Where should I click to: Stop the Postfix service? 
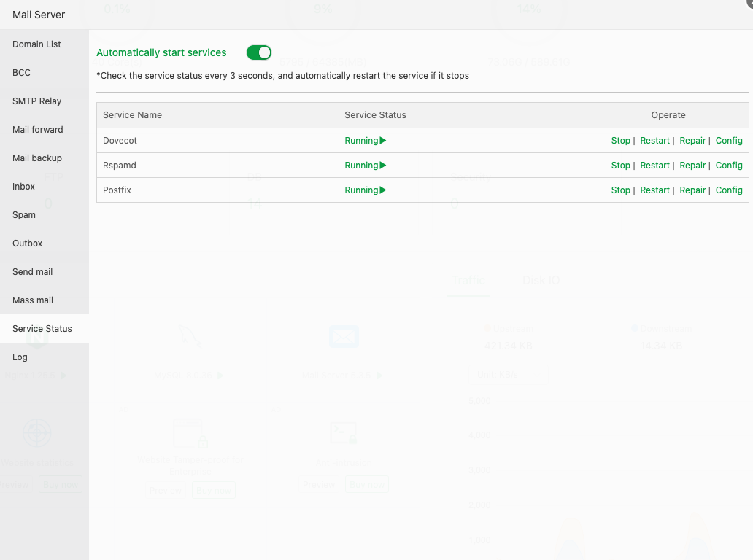coord(620,190)
